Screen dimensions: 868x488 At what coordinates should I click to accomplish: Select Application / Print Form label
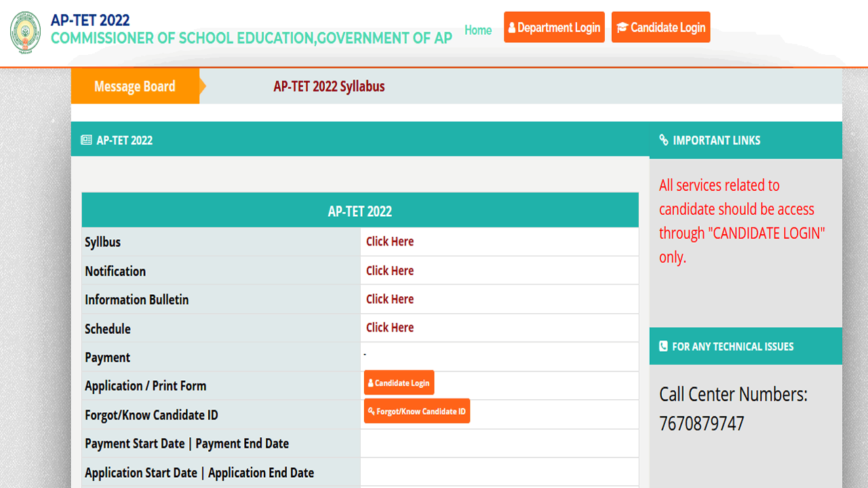pyautogui.click(x=146, y=386)
